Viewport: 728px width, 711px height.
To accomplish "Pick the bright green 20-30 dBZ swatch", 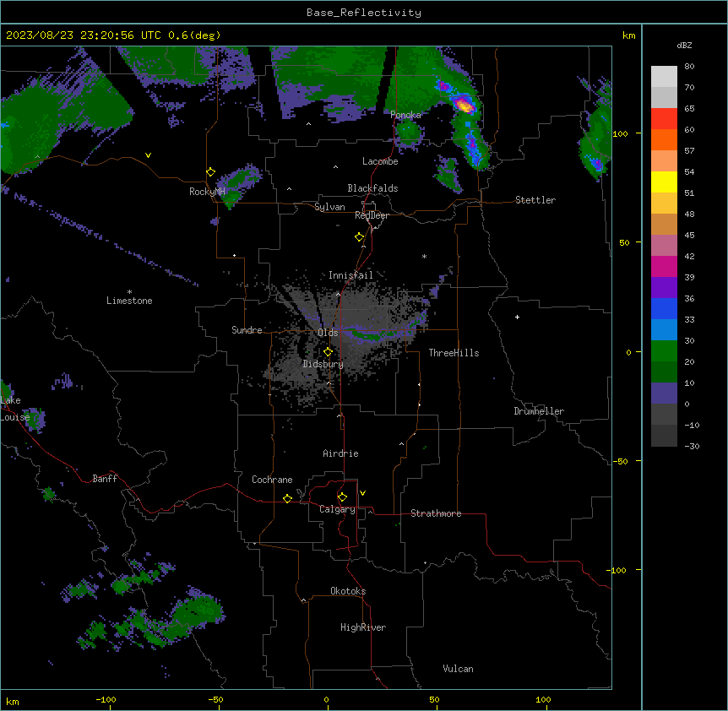I will tap(664, 351).
